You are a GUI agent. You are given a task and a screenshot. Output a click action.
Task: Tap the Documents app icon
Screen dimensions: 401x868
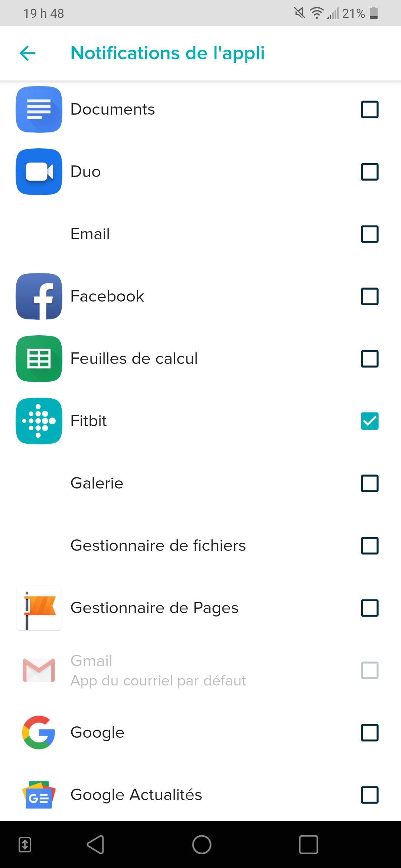click(39, 109)
